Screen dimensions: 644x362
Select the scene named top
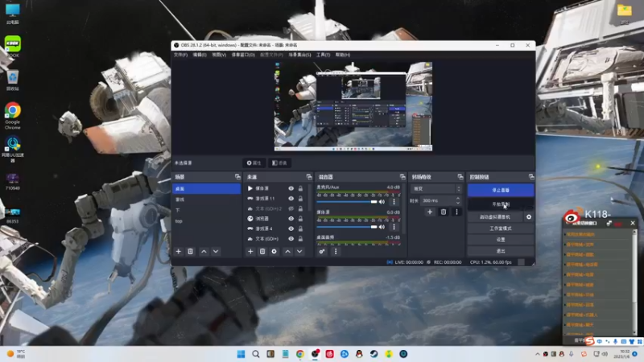[207, 221]
